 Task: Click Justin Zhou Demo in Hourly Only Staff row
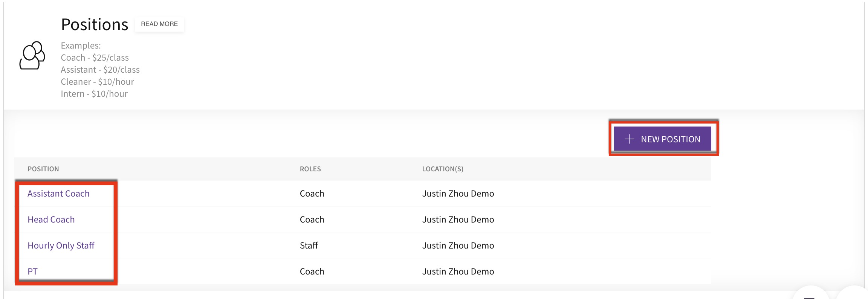pyautogui.click(x=458, y=246)
